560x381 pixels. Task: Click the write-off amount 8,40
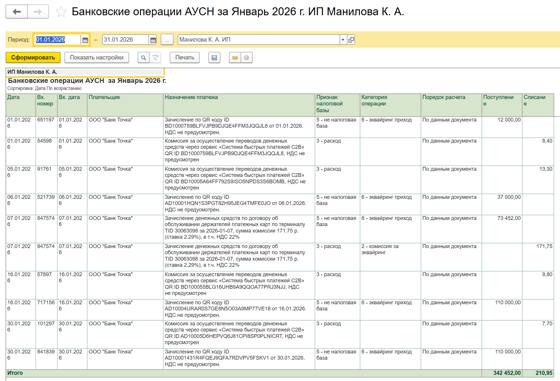click(547, 141)
